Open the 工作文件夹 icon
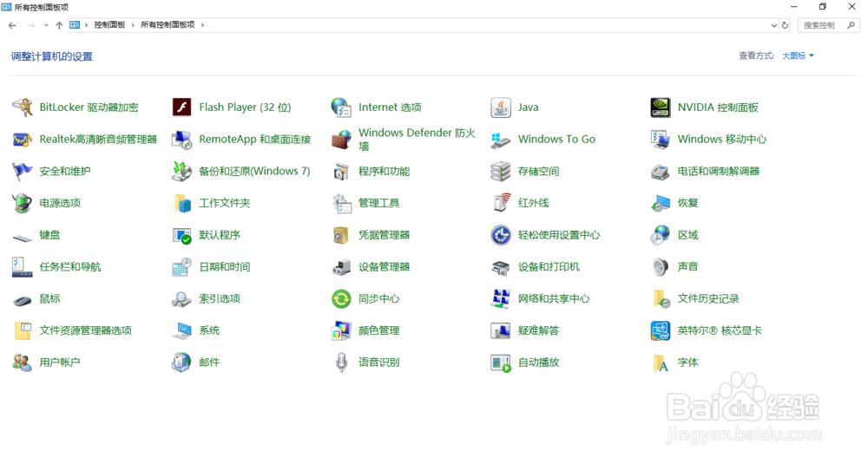Image resolution: width=868 pixels, height=464 pixels. pos(181,203)
